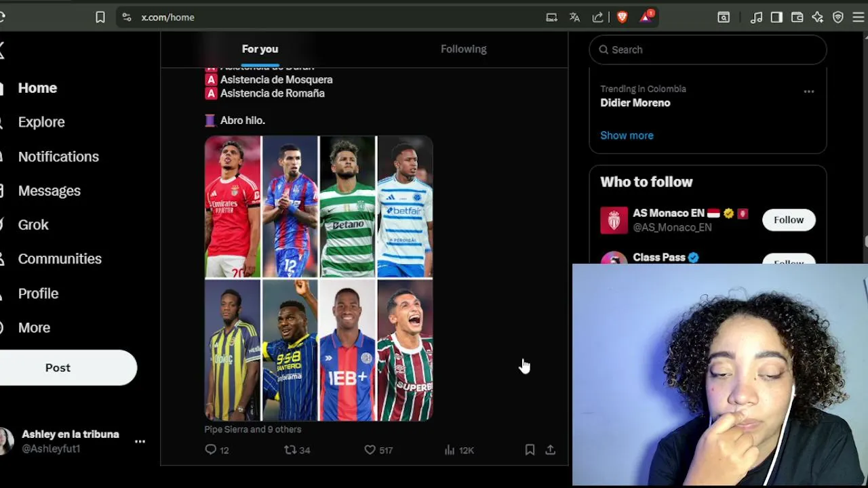Open the Crystal Palace number 12 photo
The image size is (868, 488).
coord(290,207)
